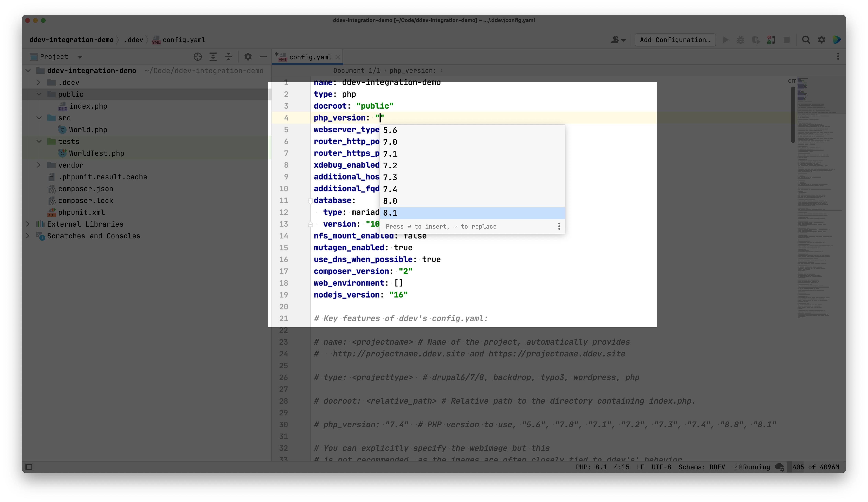Click Select Opened File target icon
This screenshot has width=868, height=502.
198,57
